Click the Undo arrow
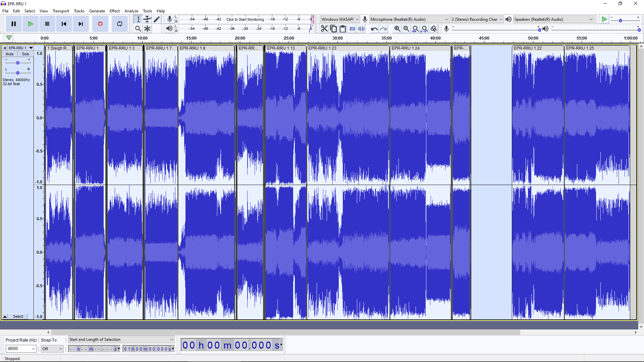This screenshot has height=362, width=644. [x=374, y=29]
